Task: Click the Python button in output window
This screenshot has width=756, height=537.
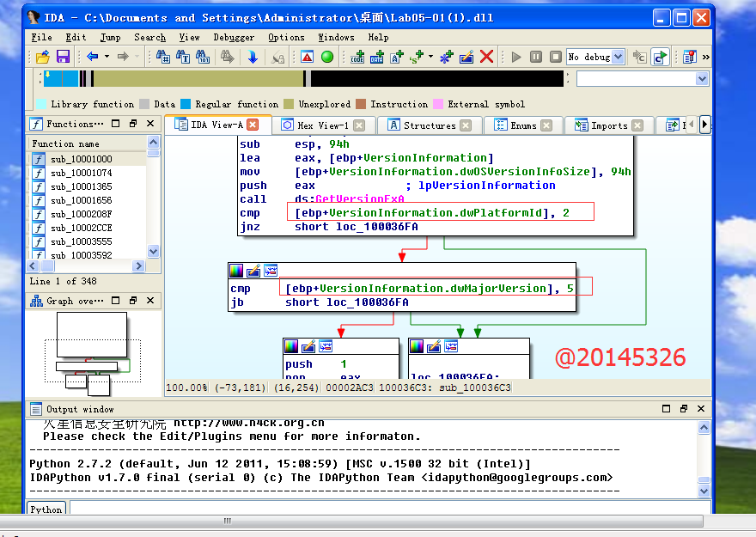Action: click(x=46, y=510)
